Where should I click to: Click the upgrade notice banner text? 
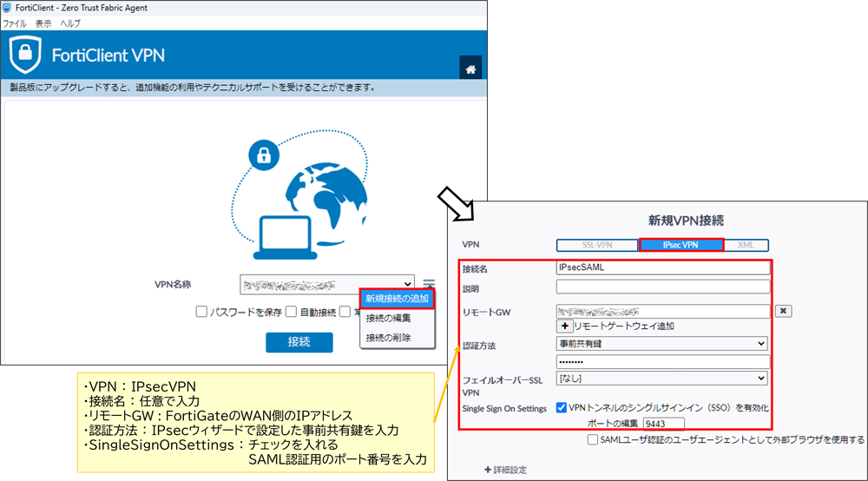coord(192,88)
